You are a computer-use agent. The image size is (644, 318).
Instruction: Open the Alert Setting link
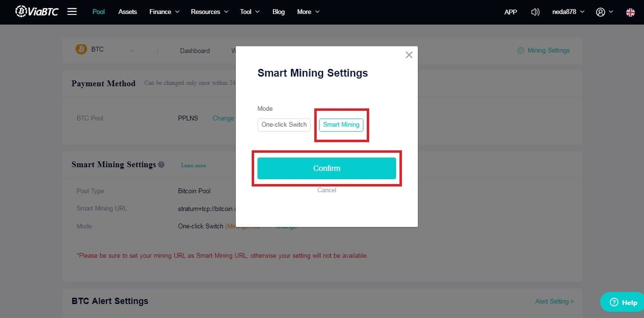554,301
